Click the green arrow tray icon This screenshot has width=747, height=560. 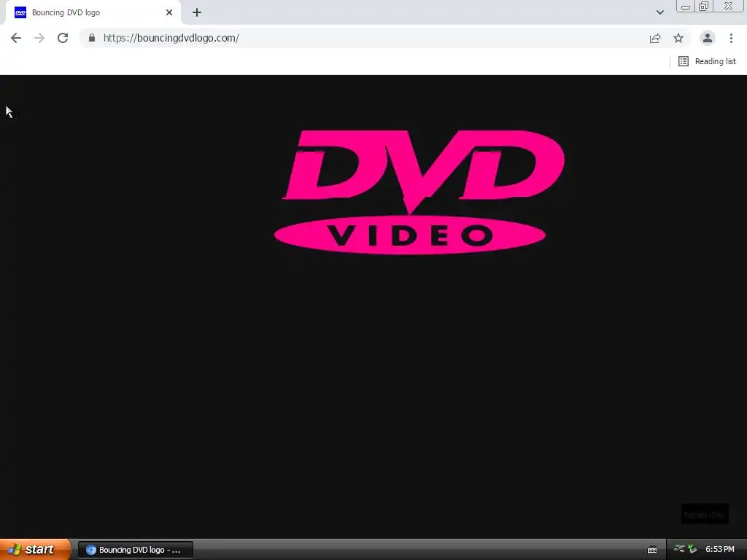coord(693,549)
